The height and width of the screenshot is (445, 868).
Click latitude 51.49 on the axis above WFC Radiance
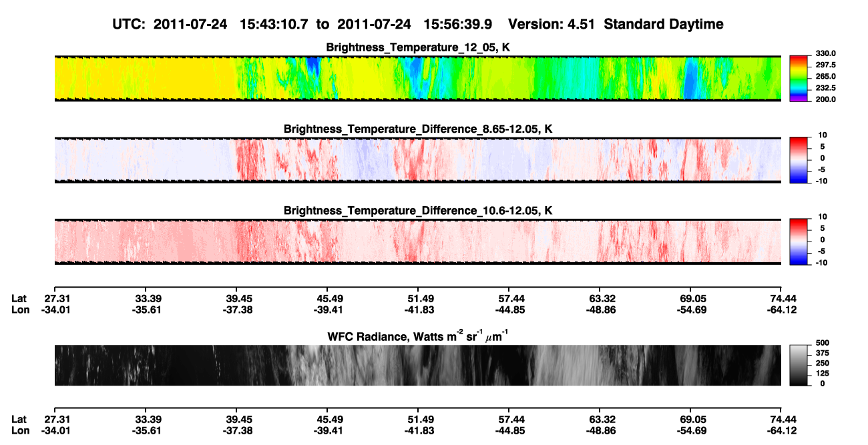coord(418,298)
